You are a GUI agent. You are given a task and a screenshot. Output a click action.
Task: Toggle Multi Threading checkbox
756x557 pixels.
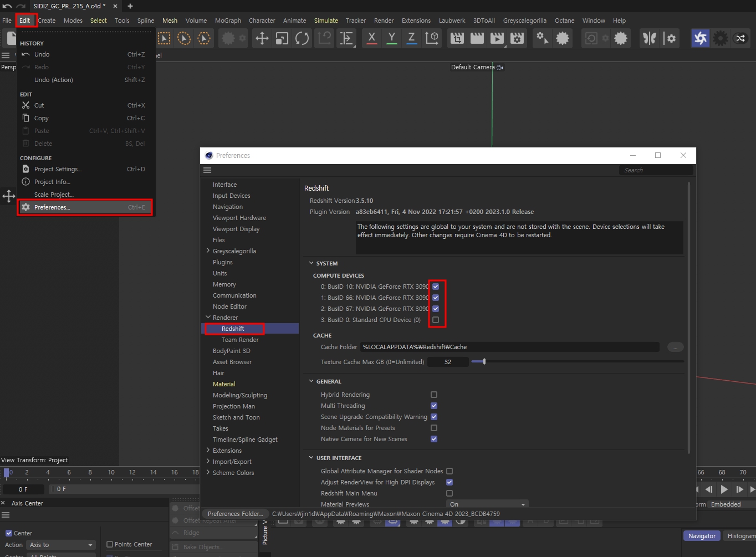click(x=434, y=406)
